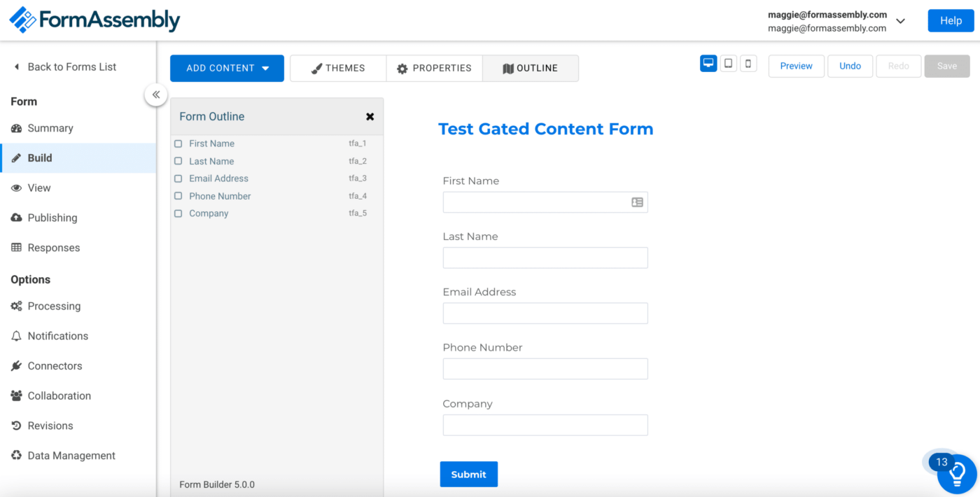Viewport: 980px width, 497px height.
Task: Click the Preview button
Action: [x=796, y=66]
